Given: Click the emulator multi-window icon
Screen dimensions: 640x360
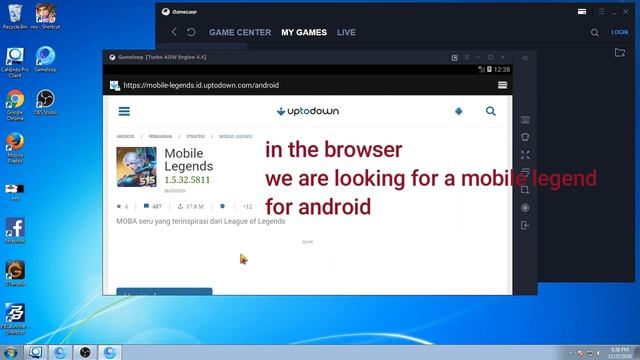Looking at the screenshot, I should click(525, 172).
